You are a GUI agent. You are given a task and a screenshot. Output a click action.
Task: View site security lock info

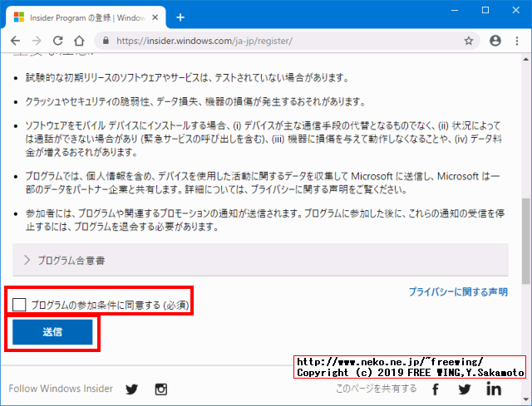click(x=106, y=41)
